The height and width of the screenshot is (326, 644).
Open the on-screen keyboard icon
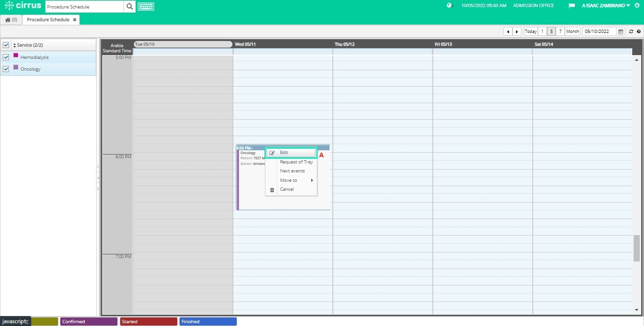coord(146,7)
